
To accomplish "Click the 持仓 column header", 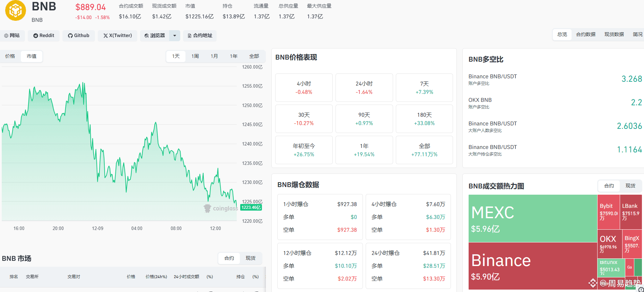I will click(x=241, y=277).
